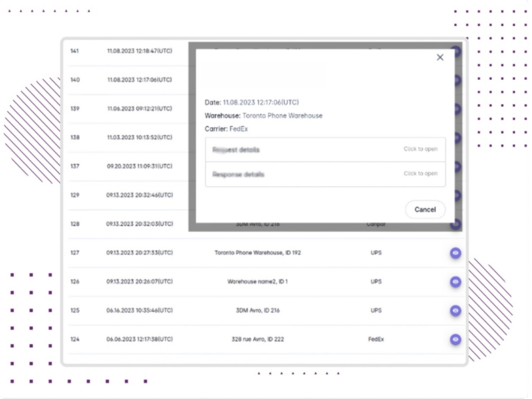Viewport: 532px width, 399px height.
Task: Close the log details dialog with X
Action: (x=440, y=57)
